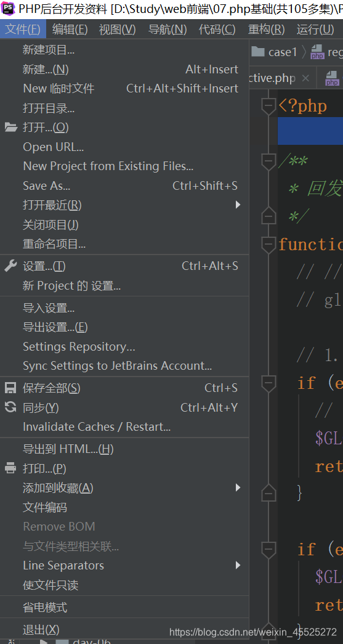The width and height of the screenshot is (343, 644).
Task: Choose 导入设置... menu entry
Action: (124, 308)
